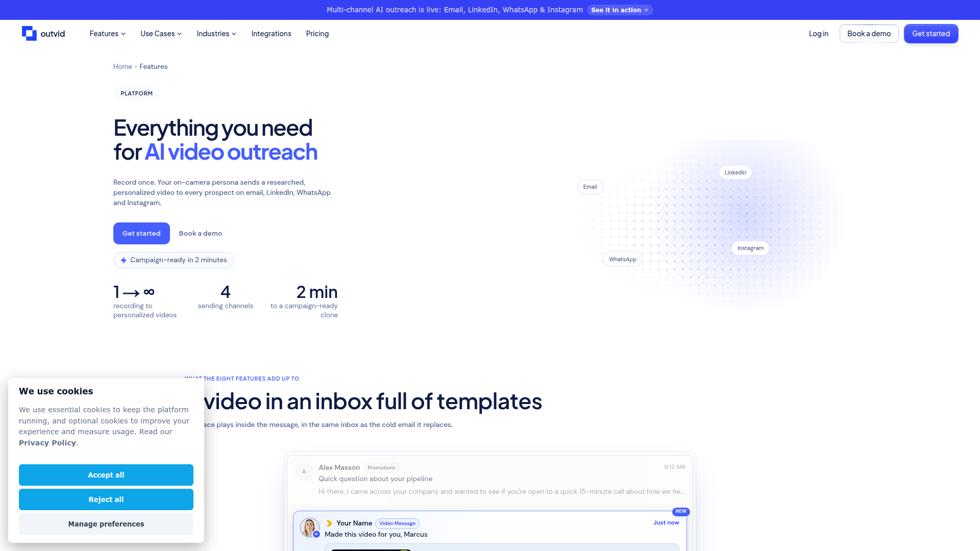
Task: Go to the Integrations page
Action: (271, 34)
